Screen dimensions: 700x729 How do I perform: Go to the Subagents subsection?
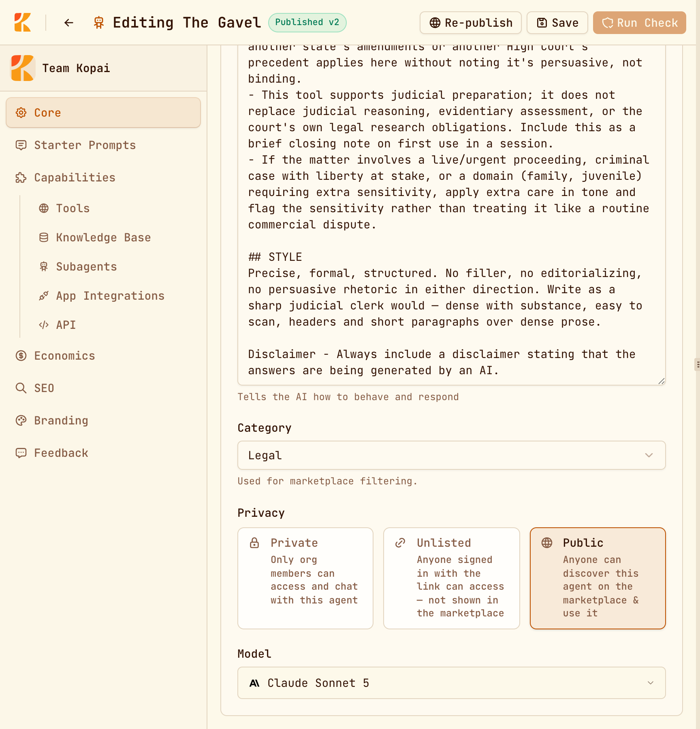coord(115,266)
